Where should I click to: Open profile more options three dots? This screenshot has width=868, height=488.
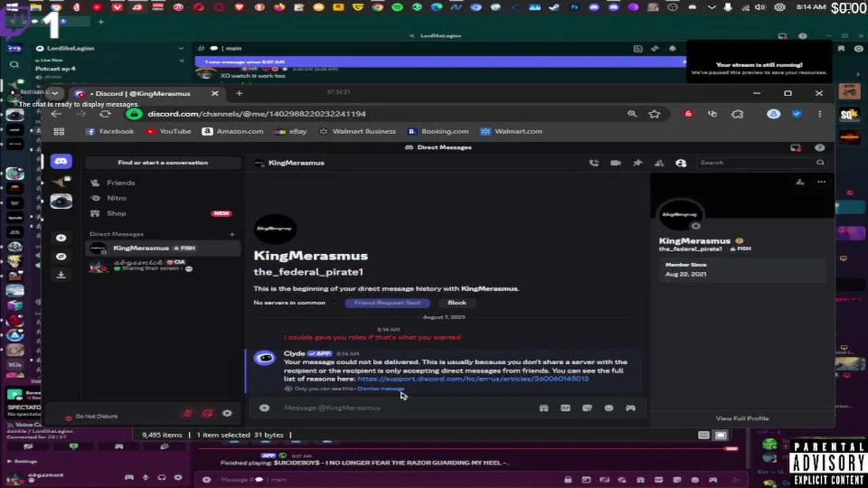tap(821, 182)
